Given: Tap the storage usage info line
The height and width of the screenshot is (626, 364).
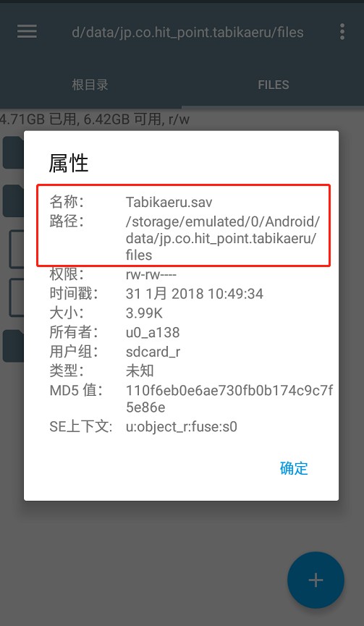Looking at the screenshot, I should click(95, 119).
